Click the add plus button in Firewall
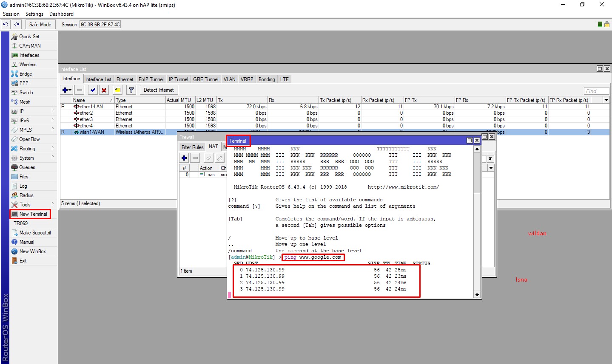612x364 pixels. 184,158
